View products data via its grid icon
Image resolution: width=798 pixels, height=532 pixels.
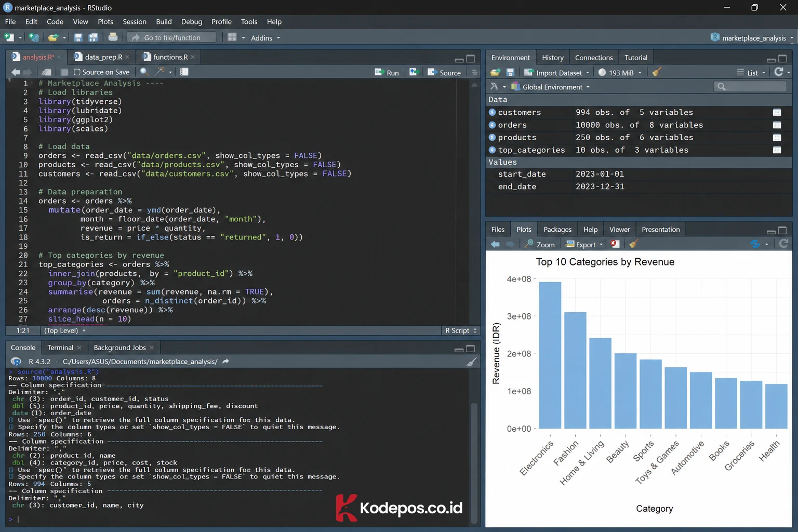pos(777,137)
